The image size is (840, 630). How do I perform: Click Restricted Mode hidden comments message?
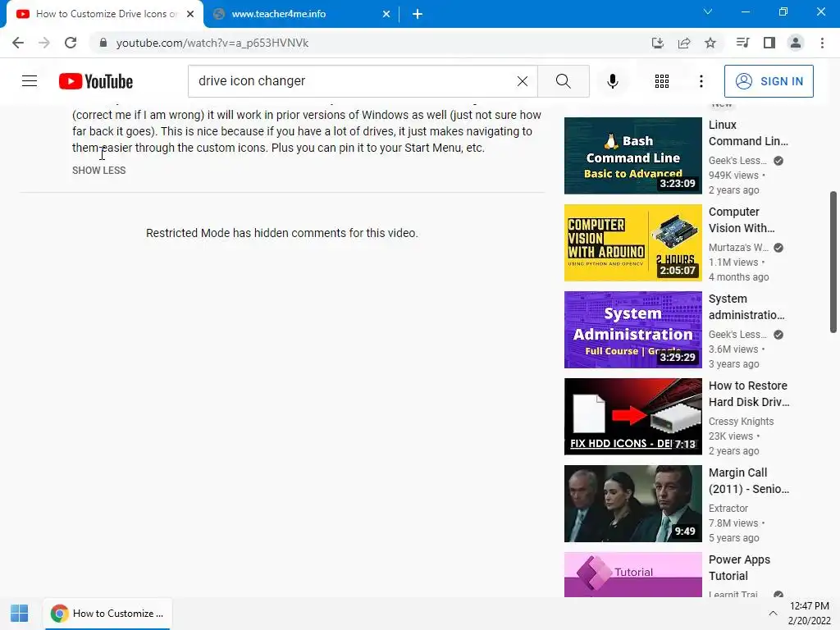[x=282, y=233]
